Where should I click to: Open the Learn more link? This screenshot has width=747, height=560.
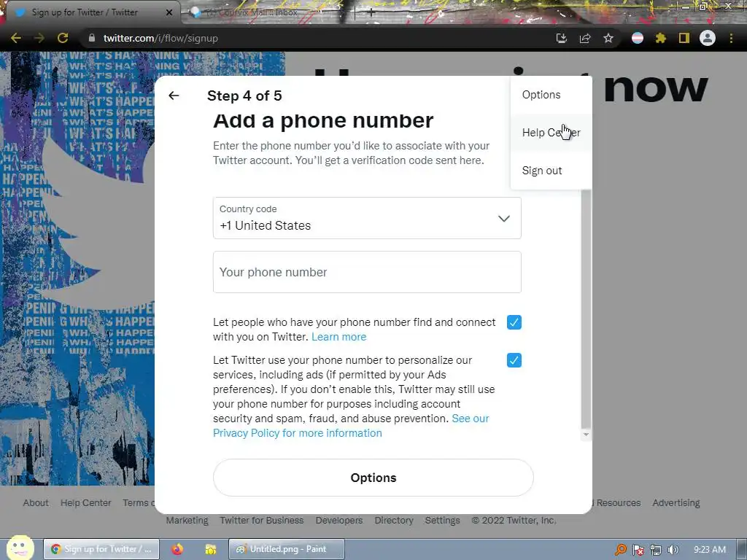pyautogui.click(x=338, y=337)
